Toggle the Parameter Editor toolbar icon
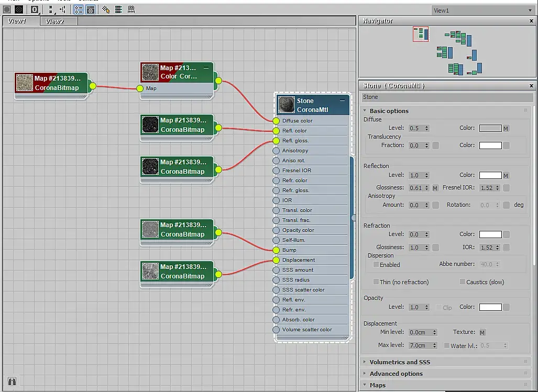The width and height of the screenshot is (538, 392). click(x=90, y=9)
